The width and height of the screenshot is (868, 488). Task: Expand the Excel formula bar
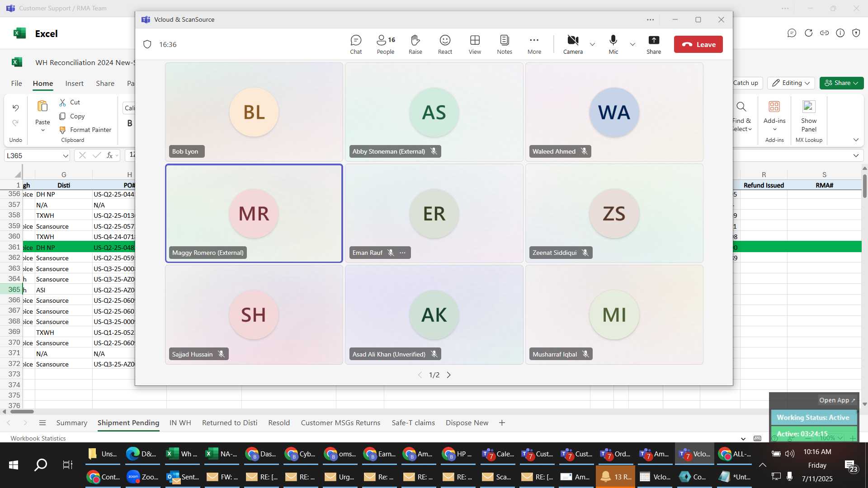[x=856, y=155]
